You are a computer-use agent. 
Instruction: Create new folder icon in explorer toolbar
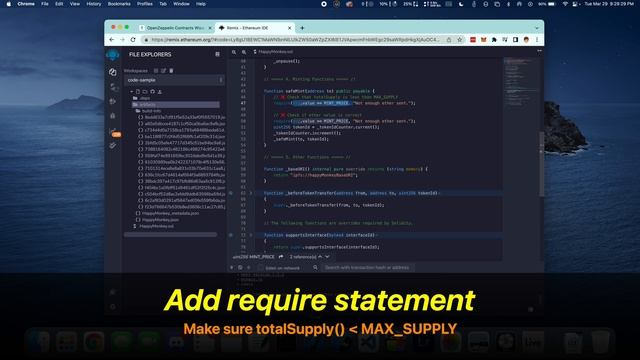145,92
